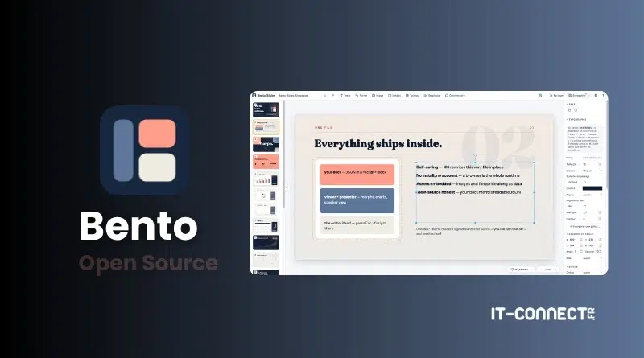Screen dimensions: 644x358
Task: Select the Forme tool
Action: click(x=361, y=95)
